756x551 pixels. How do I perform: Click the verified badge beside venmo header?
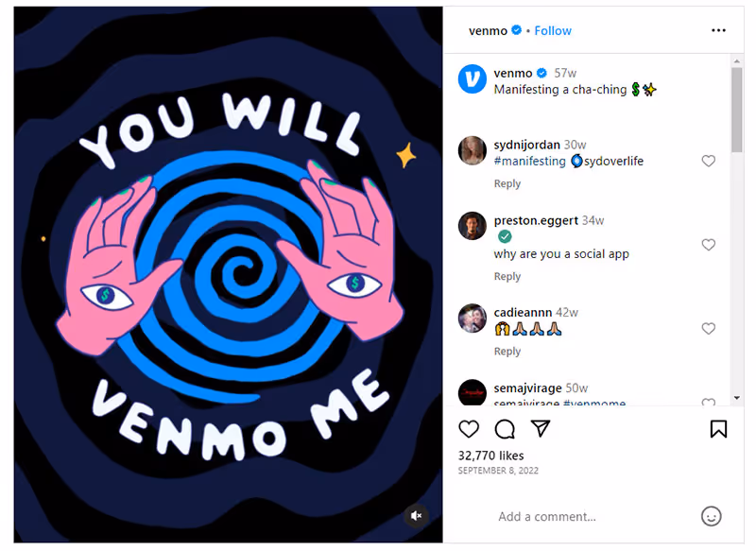516,30
